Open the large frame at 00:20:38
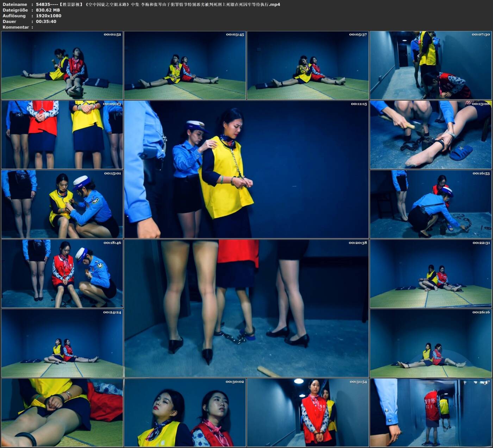 246,308
